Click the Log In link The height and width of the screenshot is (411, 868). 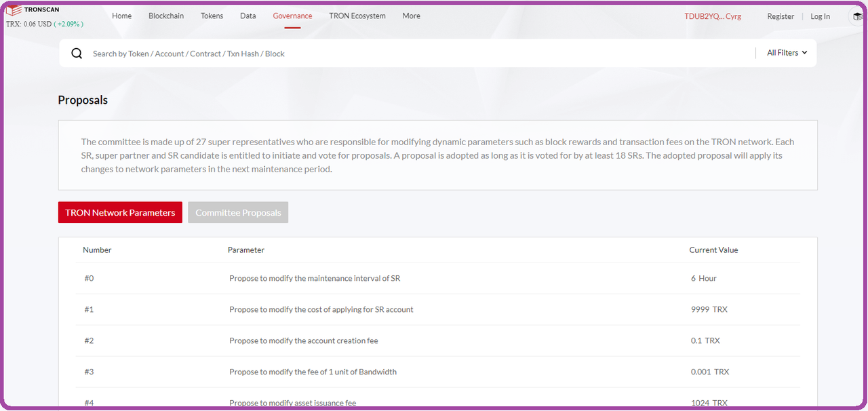[820, 16]
